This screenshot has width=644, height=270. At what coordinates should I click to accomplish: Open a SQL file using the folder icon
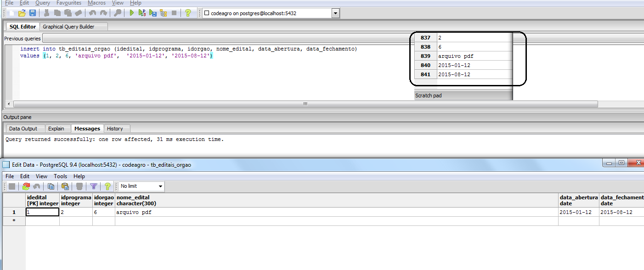click(x=22, y=12)
